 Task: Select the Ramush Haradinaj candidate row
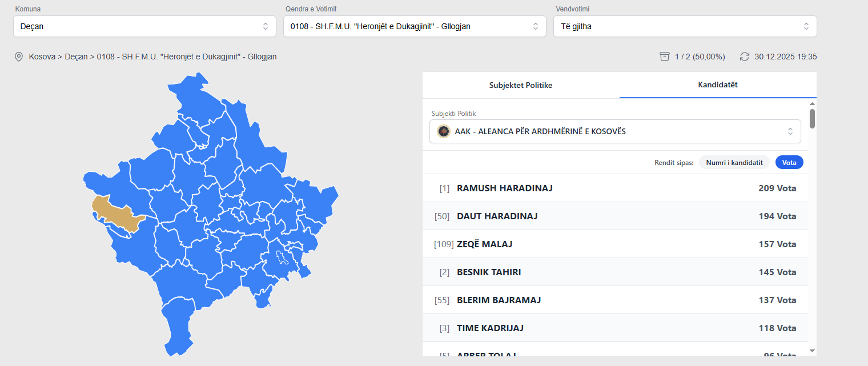(x=615, y=188)
